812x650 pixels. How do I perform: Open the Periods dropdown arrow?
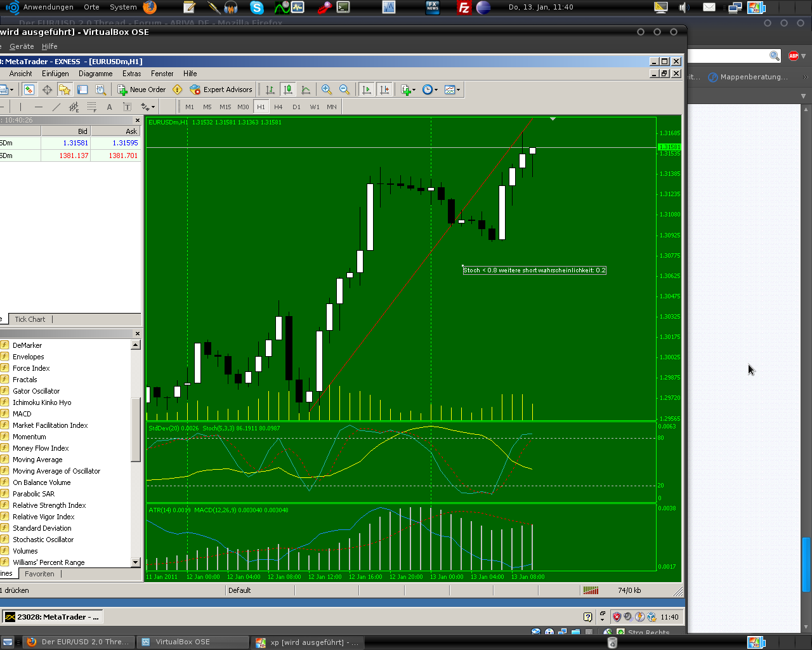click(x=435, y=90)
